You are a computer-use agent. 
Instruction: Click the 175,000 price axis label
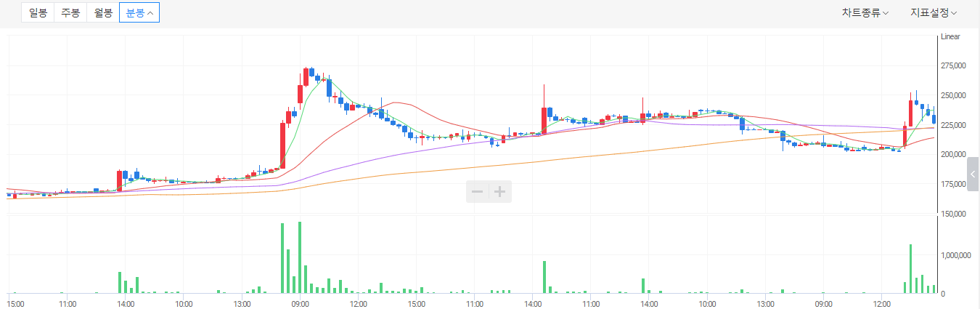(x=952, y=185)
